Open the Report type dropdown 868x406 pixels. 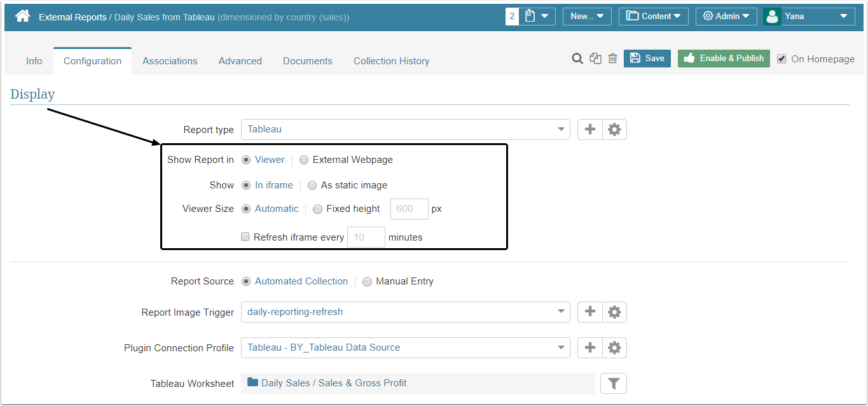pos(405,129)
